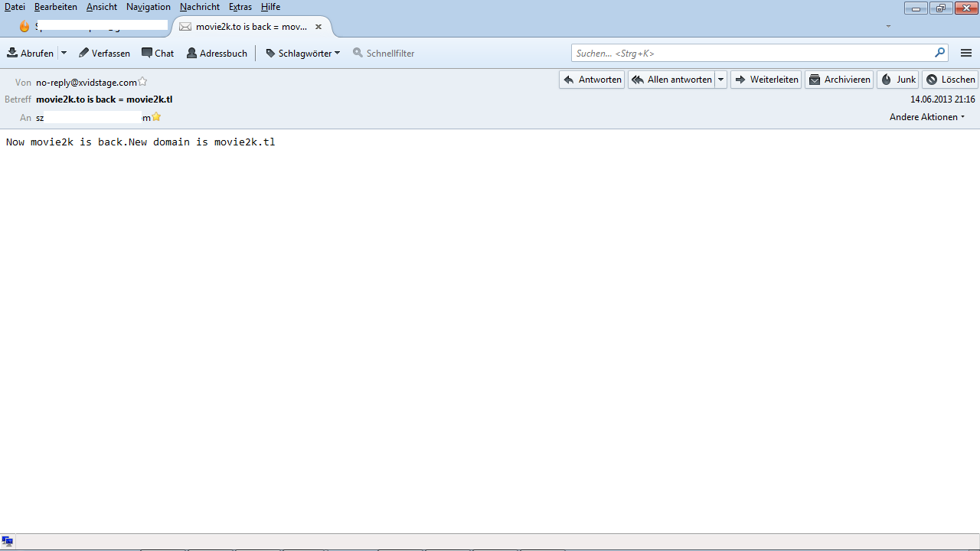This screenshot has height=551, width=980.
Task: Open the tab list dropdown arrow
Action: pos(889,27)
